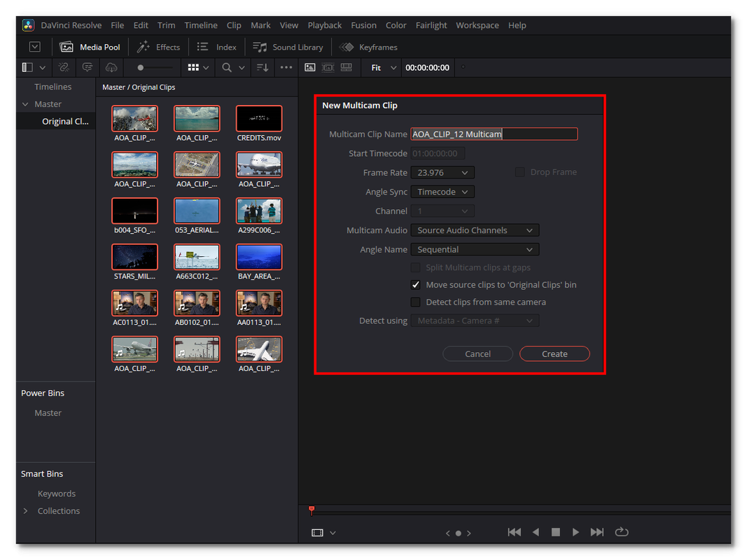
Task: Enable the Drop Frame checkbox
Action: 519,172
